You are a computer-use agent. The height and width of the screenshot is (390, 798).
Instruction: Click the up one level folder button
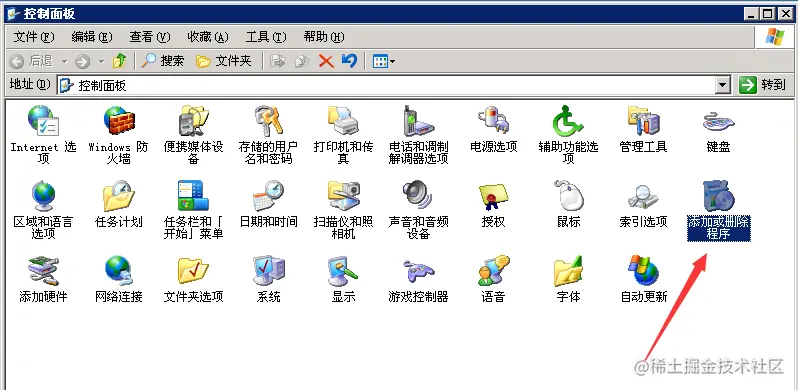[x=120, y=61]
